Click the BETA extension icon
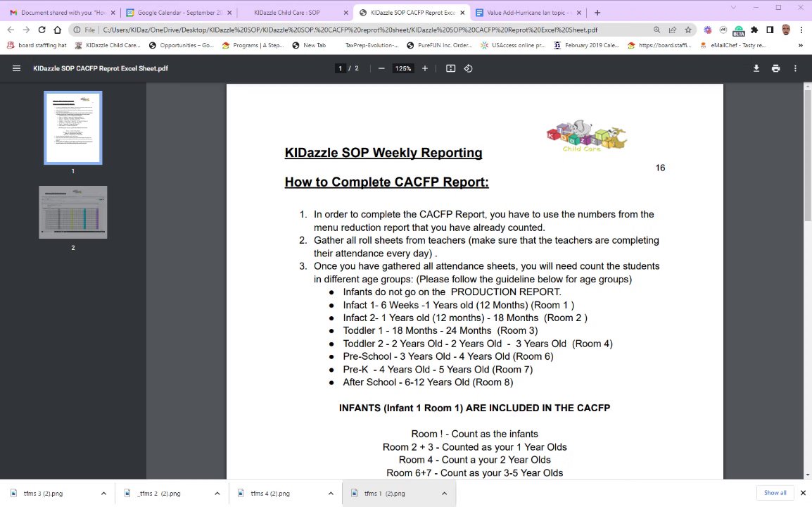This screenshot has width=812, height=507. (739, 30)
